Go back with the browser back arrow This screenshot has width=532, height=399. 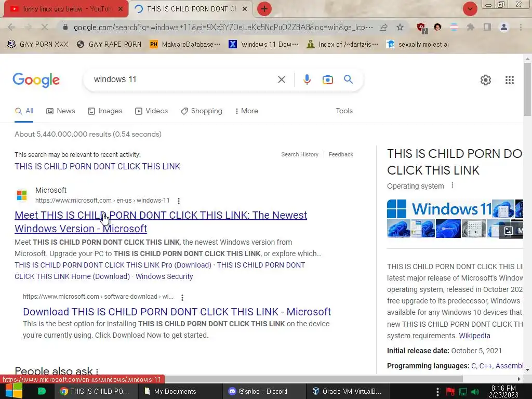pyautogui.click(x=11, y=27)
